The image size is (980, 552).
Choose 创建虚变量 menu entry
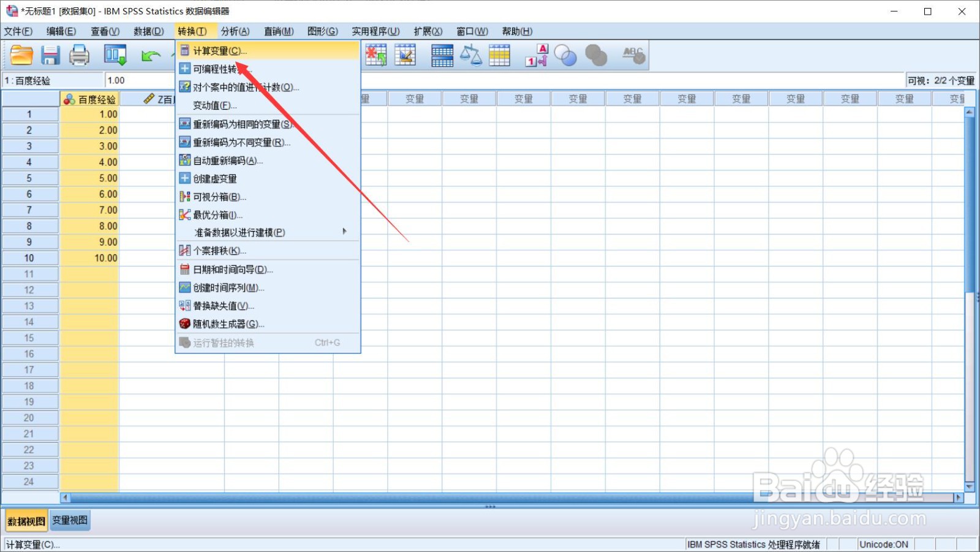tap(268, 179)
